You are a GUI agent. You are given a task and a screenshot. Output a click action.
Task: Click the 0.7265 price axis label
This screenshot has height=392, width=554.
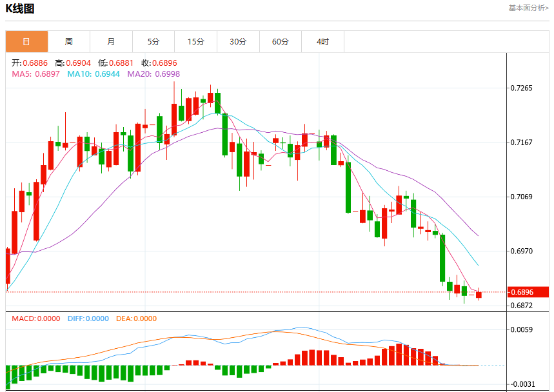522,88
